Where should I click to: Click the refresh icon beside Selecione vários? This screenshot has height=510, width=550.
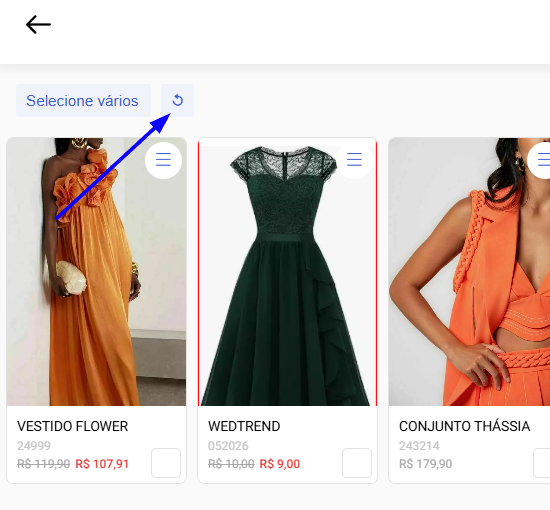pyautogui.click(x=177, y=100)
